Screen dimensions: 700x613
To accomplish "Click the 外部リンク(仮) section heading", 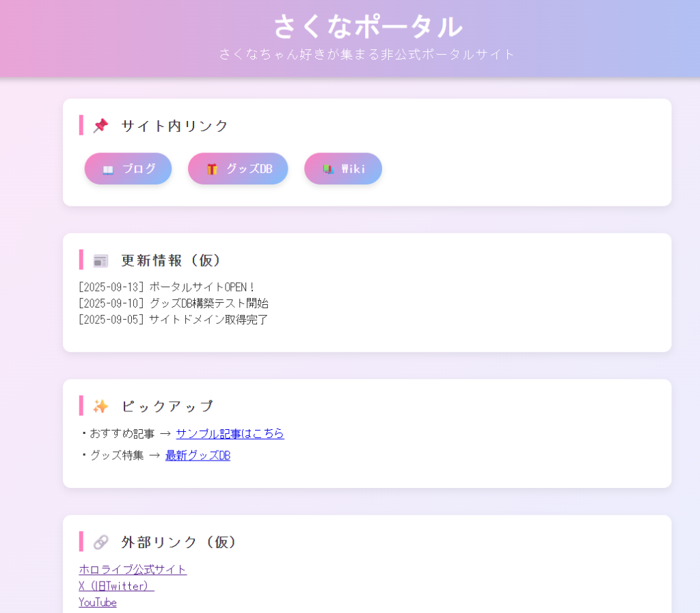I will point(179,542).
